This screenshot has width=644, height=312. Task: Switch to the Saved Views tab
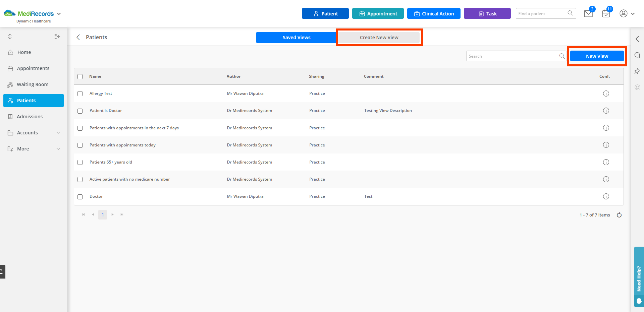(296, 37)
